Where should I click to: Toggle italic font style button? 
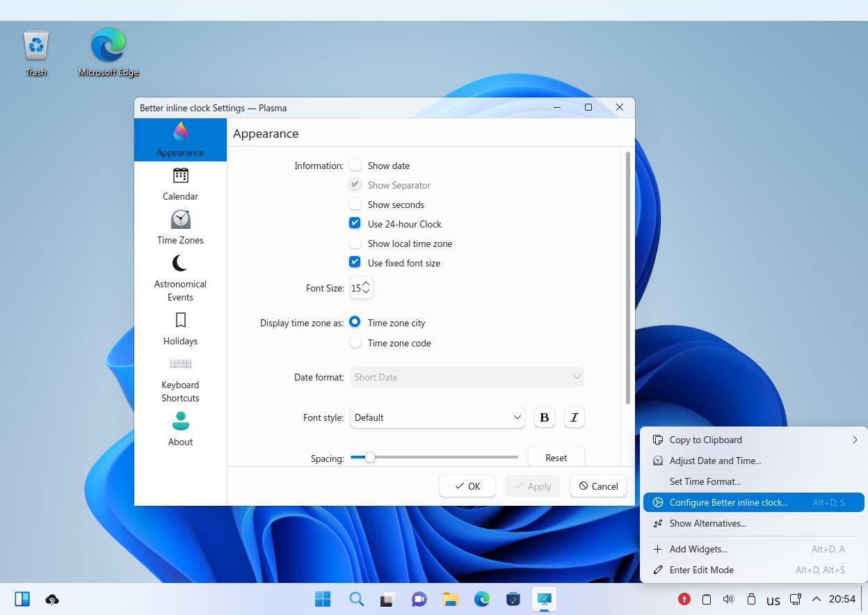point(574,417)
